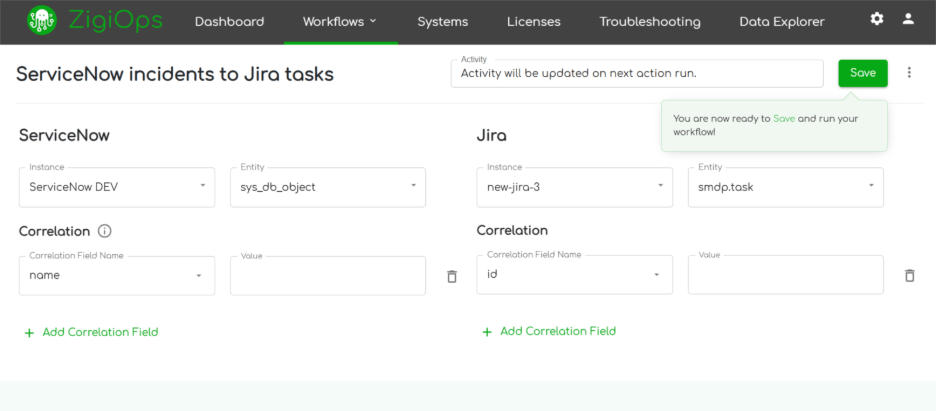Delete the Jira id correlation field
Image resolution: width=936 pixels, height=411 pixels.
(909, 275)
